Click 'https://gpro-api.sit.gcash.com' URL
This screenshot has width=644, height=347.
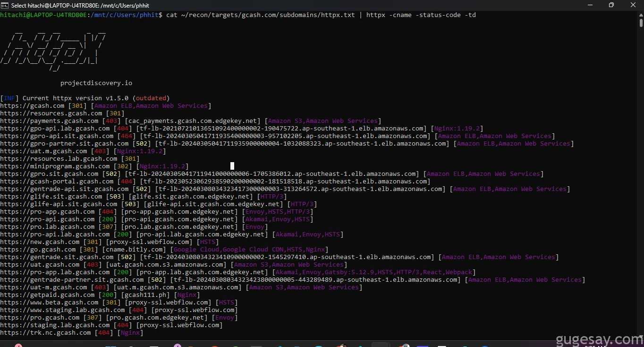[x=57, y=136]
